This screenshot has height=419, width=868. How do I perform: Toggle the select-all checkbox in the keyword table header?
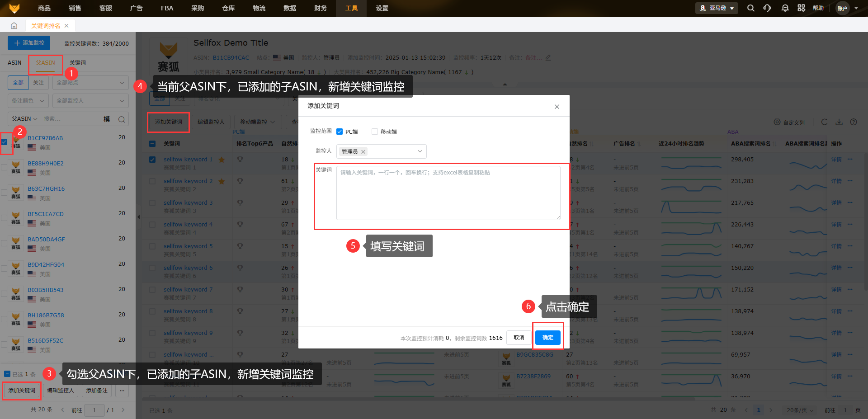click(x=152, y=144)
